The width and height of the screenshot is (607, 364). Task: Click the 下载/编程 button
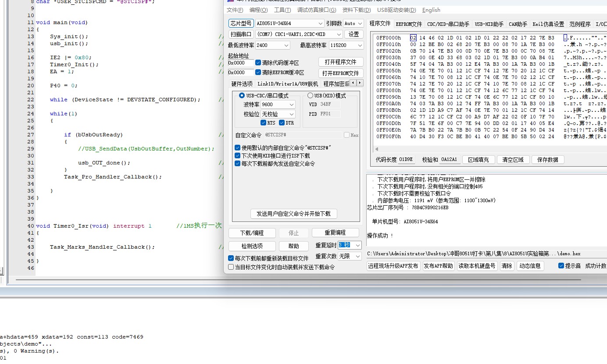252,233
